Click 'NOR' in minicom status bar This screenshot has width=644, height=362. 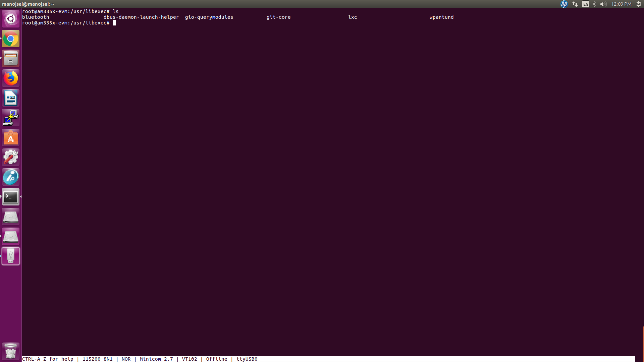point(126,359)
